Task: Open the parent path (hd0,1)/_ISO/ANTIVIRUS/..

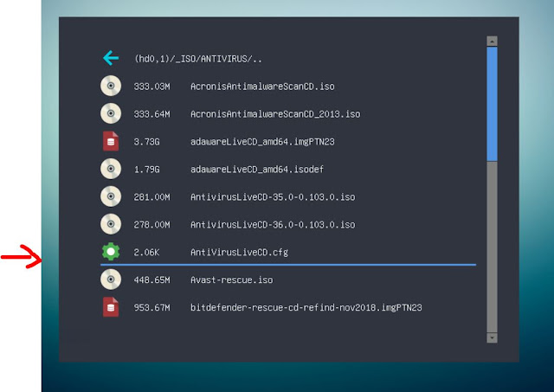Action: pyautogui.click(x=198, y=59)
